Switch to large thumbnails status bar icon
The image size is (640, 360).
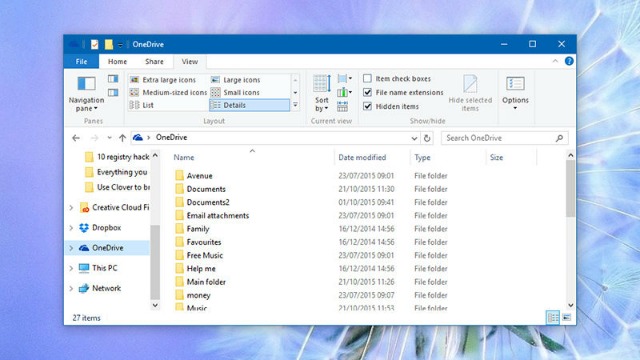[x=567, y=318]
